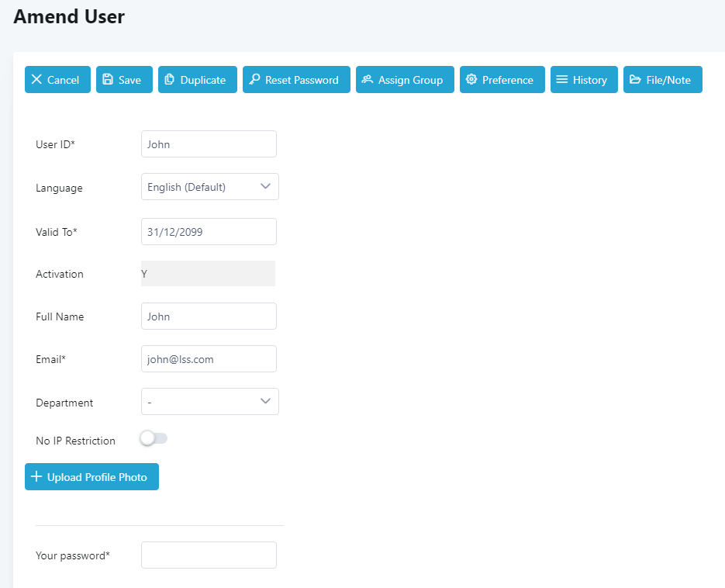Toggle the No IP Restriction switch
This screenshot has width=725, height=588.
[x=154, y=439]
